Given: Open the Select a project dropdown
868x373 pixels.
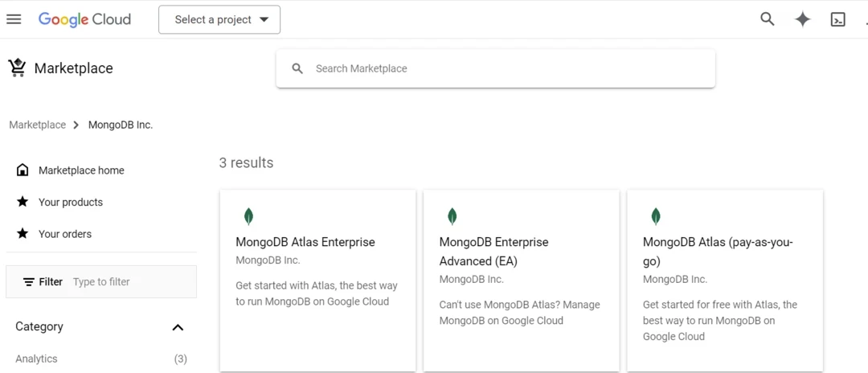Looking at the screenshot, I should [219, 19].
